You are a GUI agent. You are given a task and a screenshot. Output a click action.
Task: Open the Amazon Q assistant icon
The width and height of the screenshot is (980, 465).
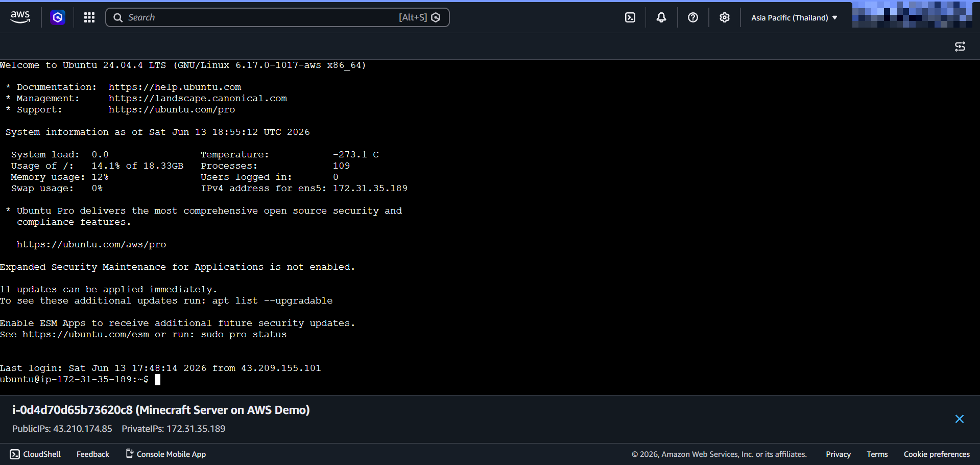(58, 17)
